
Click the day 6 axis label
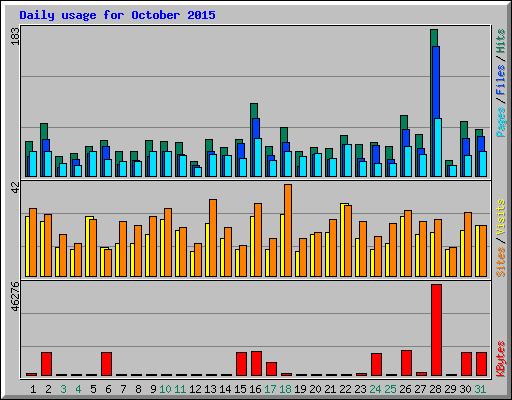(x=108, y=389)
